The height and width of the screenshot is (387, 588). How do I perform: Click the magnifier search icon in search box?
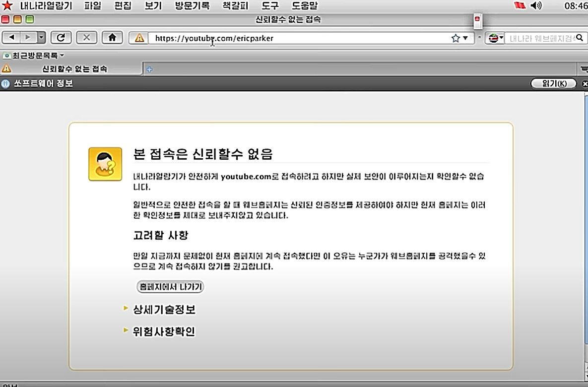(579, 38)
